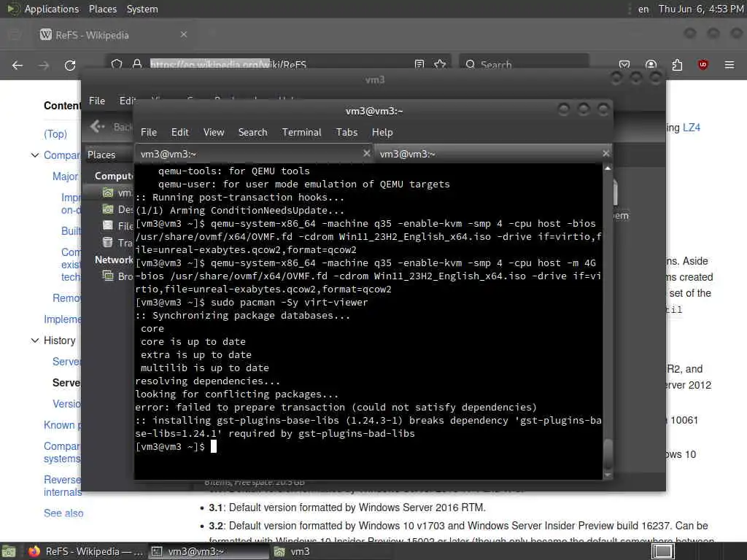
Task: Select Desktop folder icon in file manager
Action: pos(108,209)
